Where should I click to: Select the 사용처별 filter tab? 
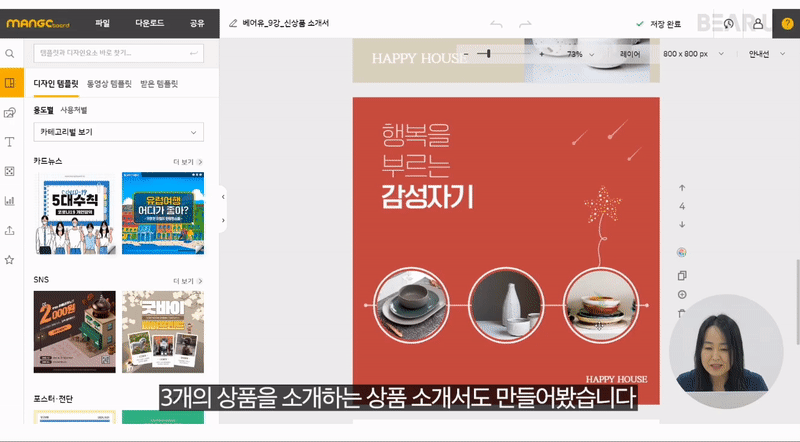(x=74, y=110)
